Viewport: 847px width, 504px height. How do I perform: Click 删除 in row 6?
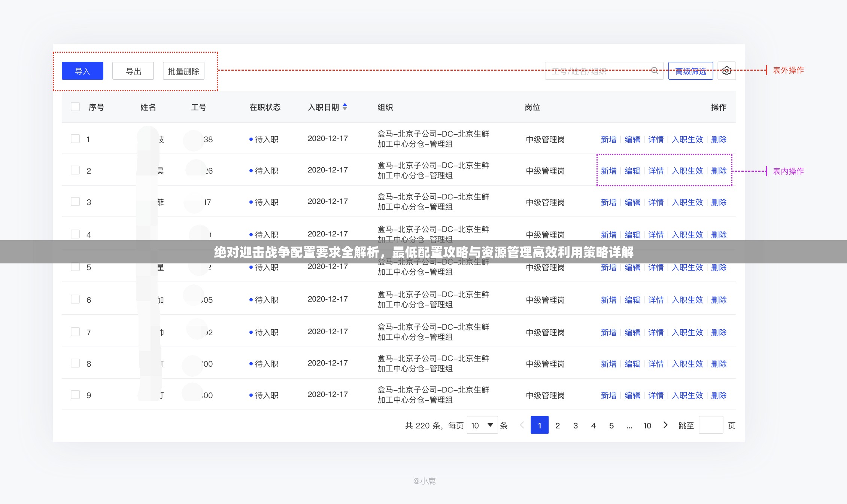[x=719, y=300]
